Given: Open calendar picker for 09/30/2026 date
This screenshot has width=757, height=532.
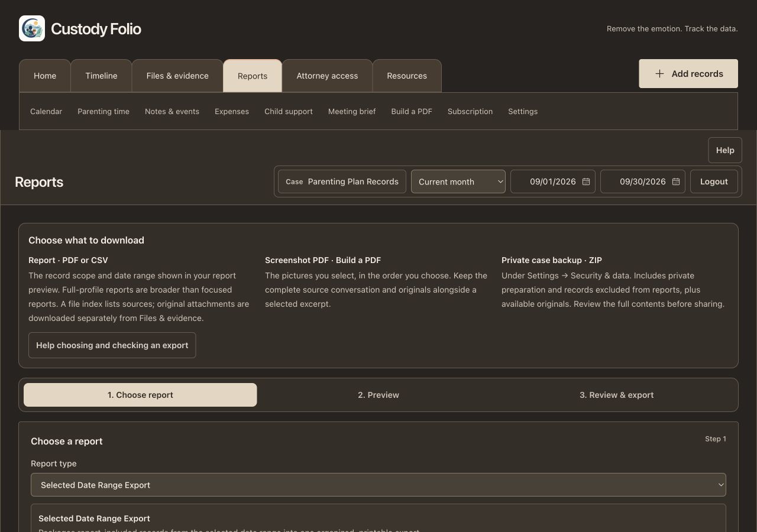Looking at the screenshot, I should [x=676, y=181].
